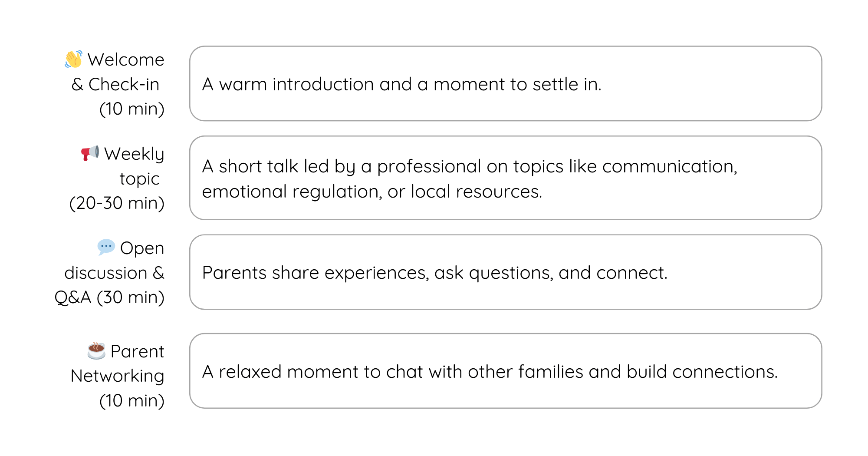Click 'emotional regulation, or local resources' line

(372, 192)
